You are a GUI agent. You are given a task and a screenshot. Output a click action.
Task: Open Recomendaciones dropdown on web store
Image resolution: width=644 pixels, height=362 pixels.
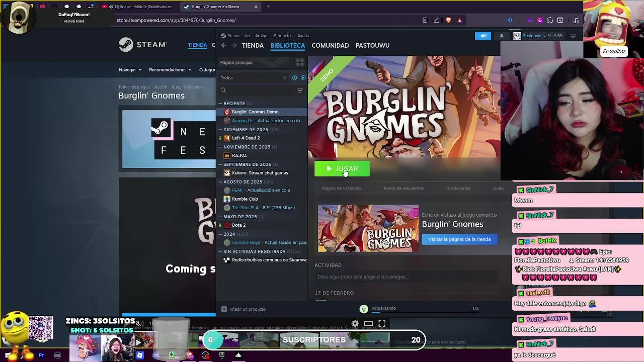click(171, 70)
